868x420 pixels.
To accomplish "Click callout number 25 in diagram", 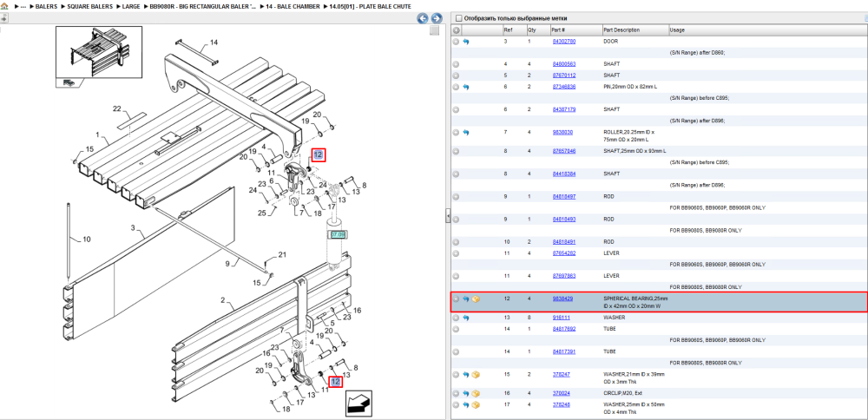I will [x=262, y=213].
